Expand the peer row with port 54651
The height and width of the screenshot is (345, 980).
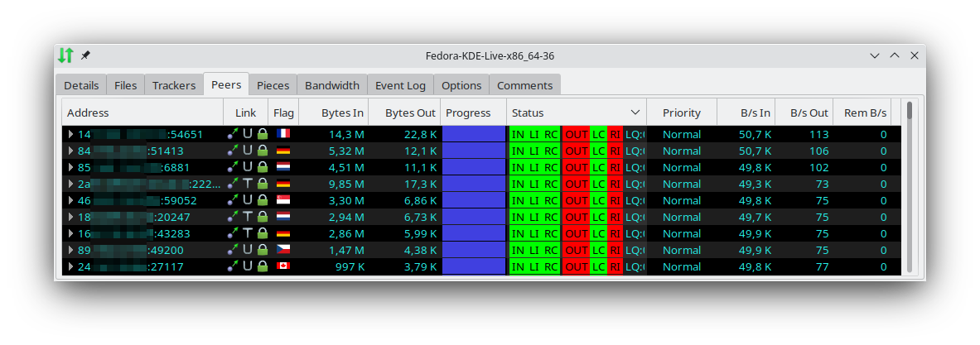point(70,134)
